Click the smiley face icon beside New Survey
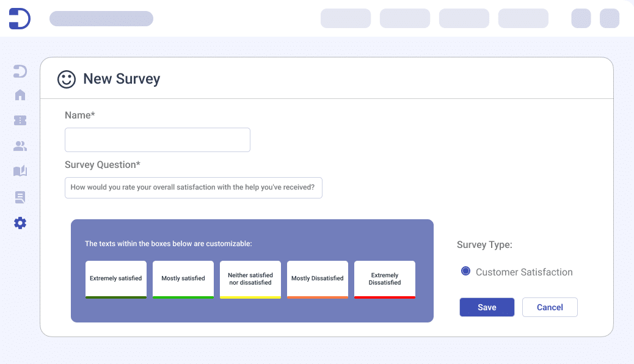 click(x=66, y=79)
